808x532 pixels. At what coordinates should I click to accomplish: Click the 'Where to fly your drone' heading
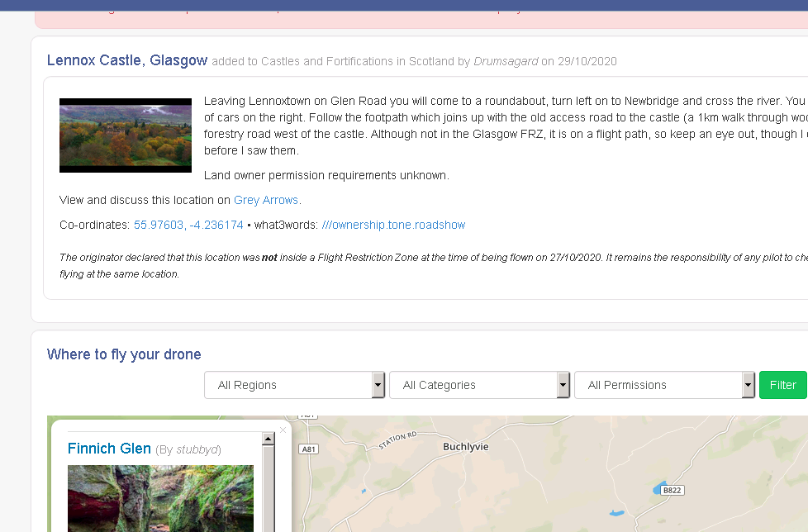tap(124, 354)
